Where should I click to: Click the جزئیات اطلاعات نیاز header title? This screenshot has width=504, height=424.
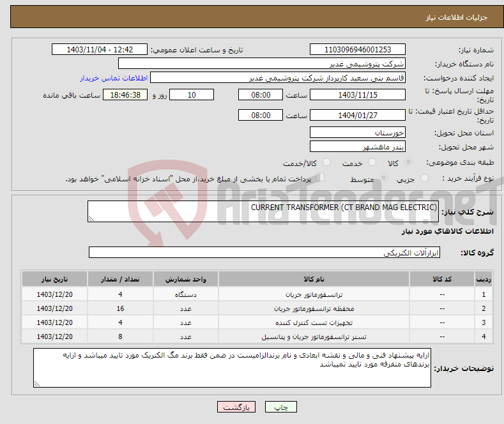[x=457, y=17]
